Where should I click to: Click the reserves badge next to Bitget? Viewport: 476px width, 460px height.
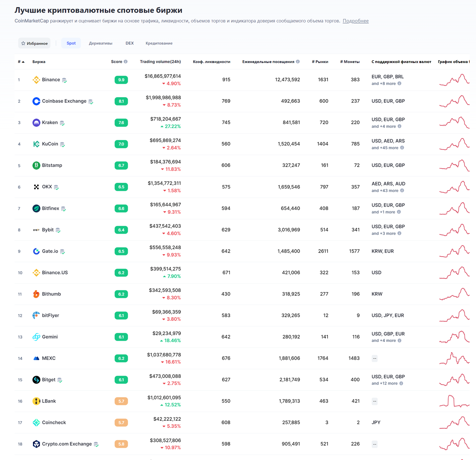click(x=59, y=380)
